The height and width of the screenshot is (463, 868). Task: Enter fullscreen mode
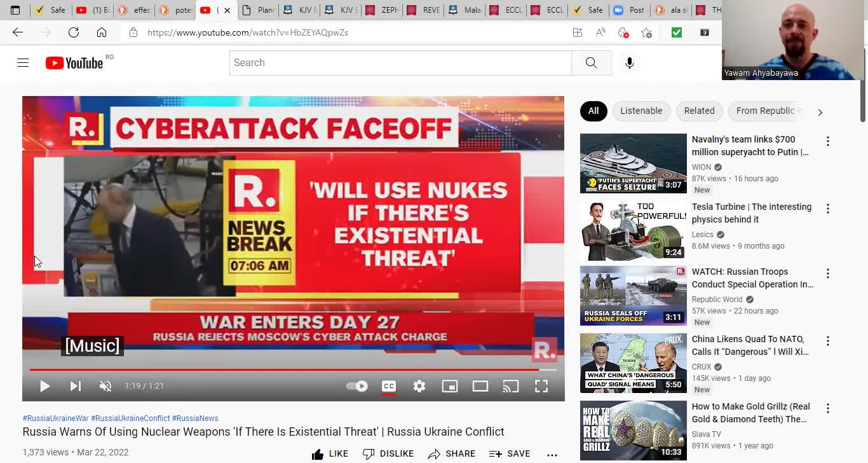click(x=541, y=386)
